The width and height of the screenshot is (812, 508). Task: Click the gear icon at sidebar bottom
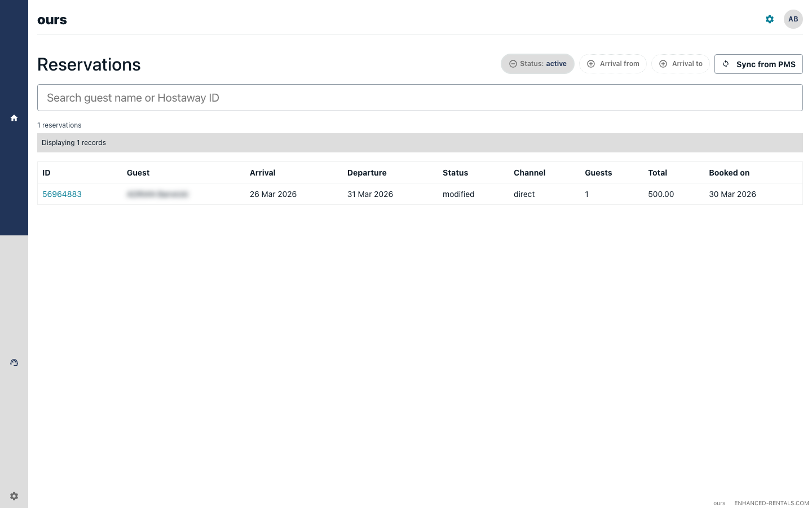click(x=14, y=496)
